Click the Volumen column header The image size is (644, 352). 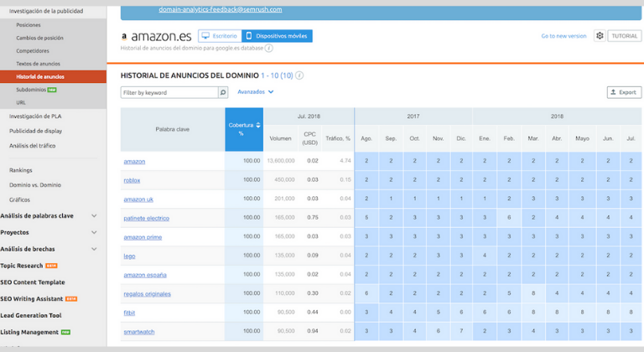coord(281,138)
